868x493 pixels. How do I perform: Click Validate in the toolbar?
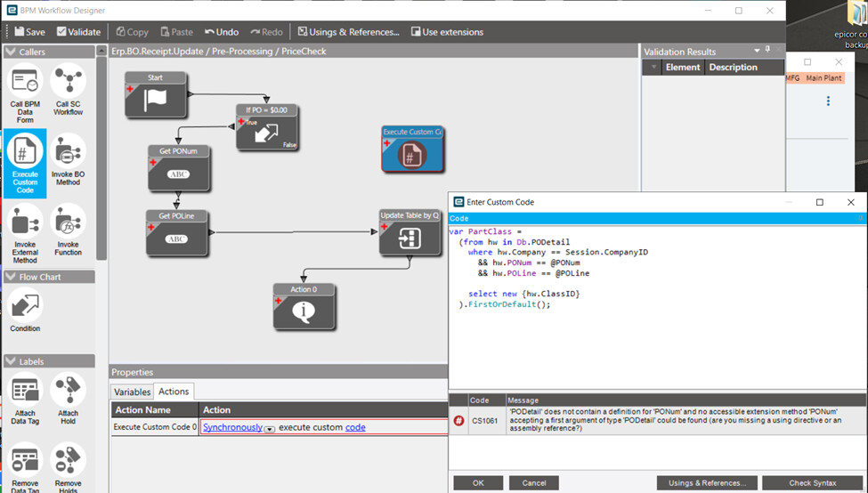pyautogui.click(x=78, y=32)
